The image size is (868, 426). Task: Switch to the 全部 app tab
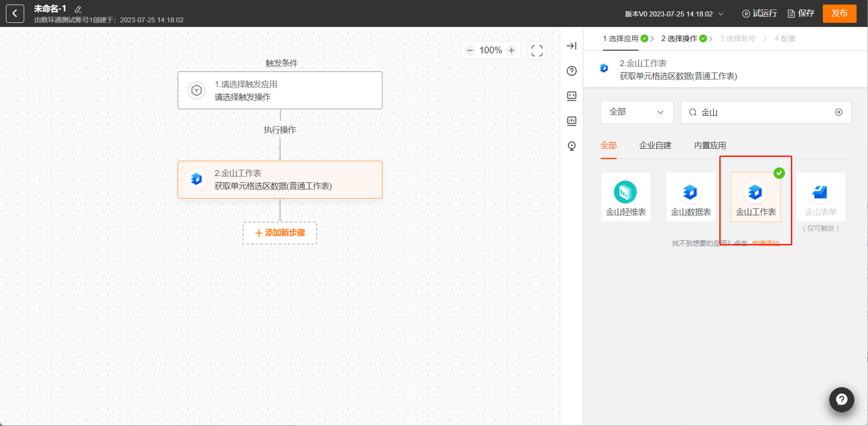[x=608, y=145]
